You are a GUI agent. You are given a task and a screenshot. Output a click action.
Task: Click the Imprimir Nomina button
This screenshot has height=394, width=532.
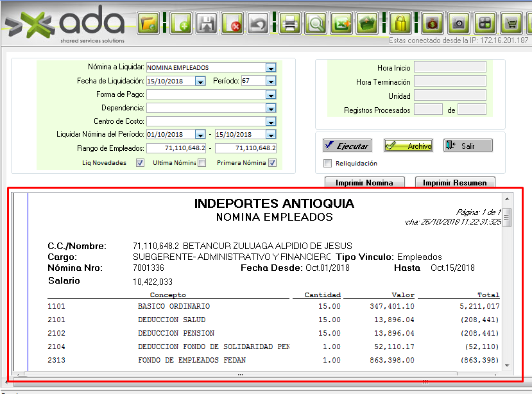pos(364,183)
